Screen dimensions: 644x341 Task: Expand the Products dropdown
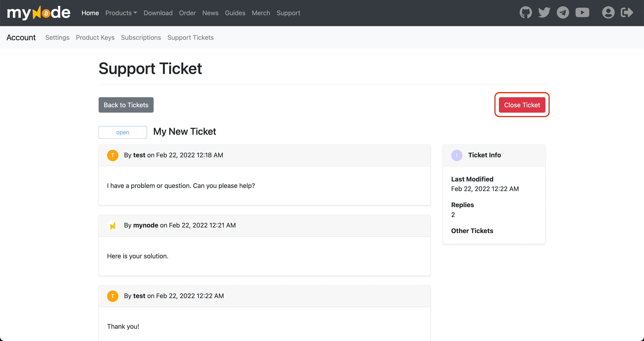(x=121, y=13)
